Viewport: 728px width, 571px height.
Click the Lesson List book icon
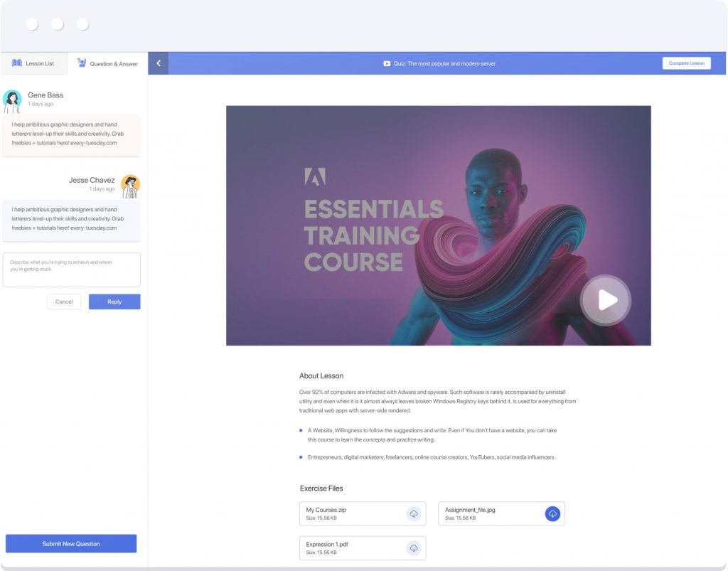[x=16, y=63]
